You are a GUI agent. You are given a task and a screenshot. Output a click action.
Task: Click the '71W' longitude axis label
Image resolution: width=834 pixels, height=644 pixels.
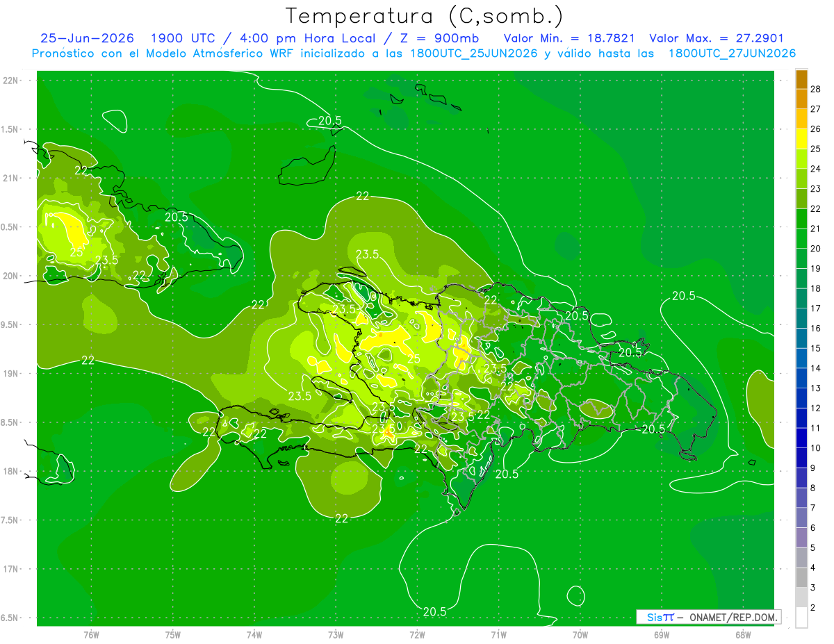pyautogui.click(x=498, y=635)
